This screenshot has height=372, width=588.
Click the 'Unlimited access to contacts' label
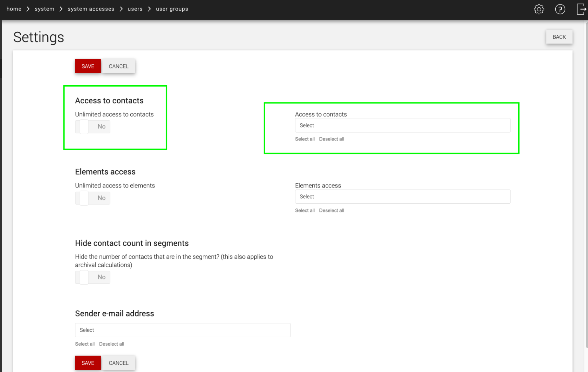(114, 114)
